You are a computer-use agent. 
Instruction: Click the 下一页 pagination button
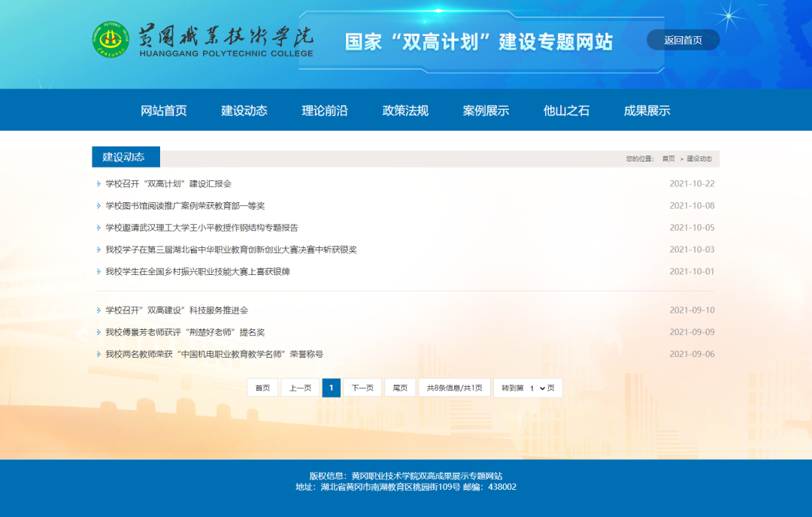[362, 388]
